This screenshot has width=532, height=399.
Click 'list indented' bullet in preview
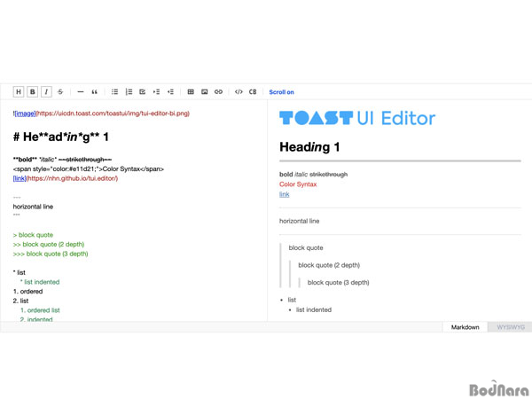(314, 309)
